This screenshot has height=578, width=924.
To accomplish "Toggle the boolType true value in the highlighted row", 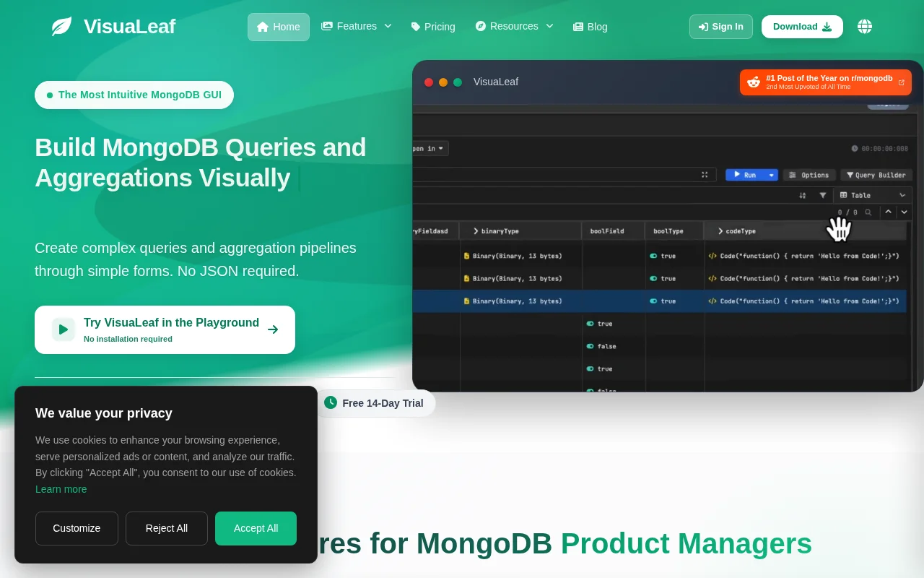I will [653, 301].
